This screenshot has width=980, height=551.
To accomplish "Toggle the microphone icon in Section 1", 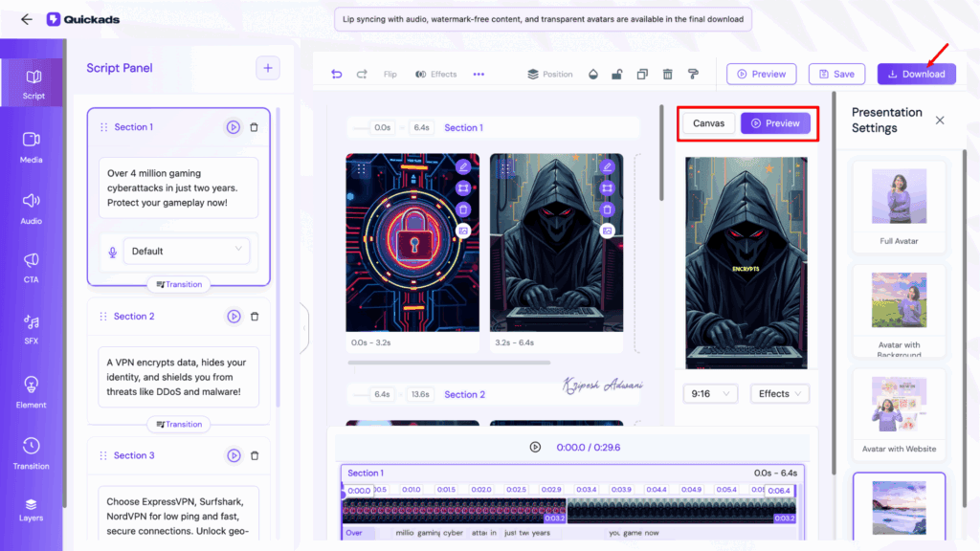I will tap(113, 251).
